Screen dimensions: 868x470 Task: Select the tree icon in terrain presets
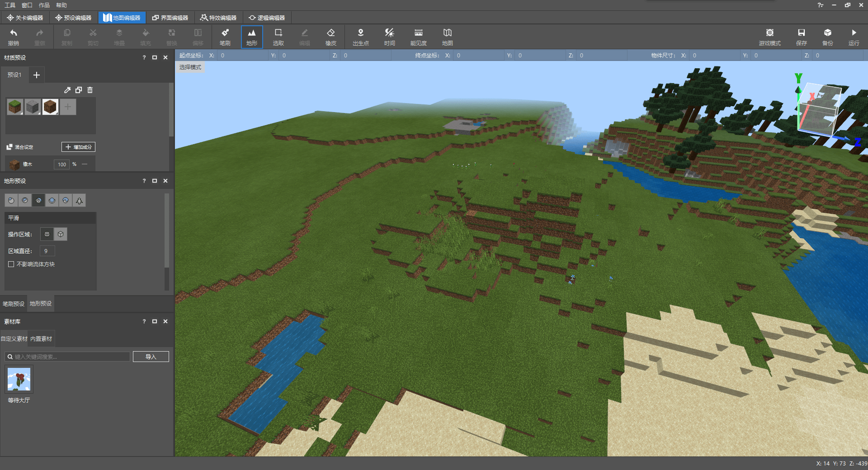79,200
